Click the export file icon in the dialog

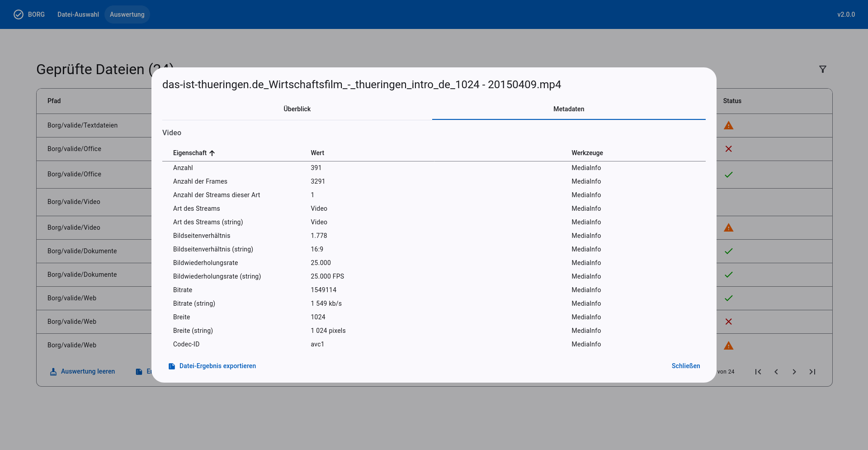point(172,366)
